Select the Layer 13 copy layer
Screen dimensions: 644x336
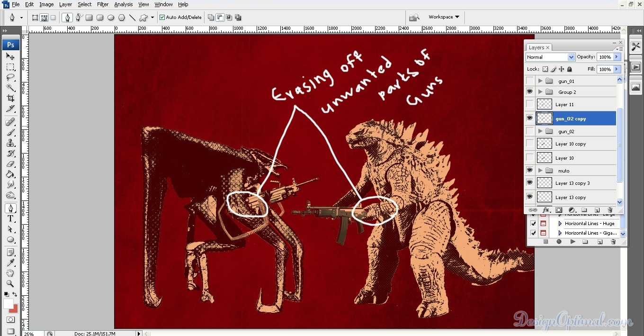(575, 197)
